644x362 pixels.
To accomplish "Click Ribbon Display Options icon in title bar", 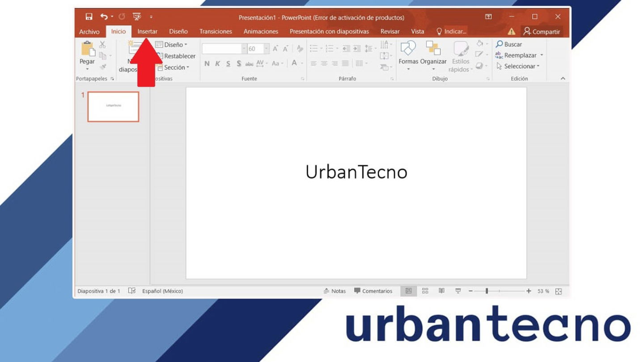I will click(488, 17).
